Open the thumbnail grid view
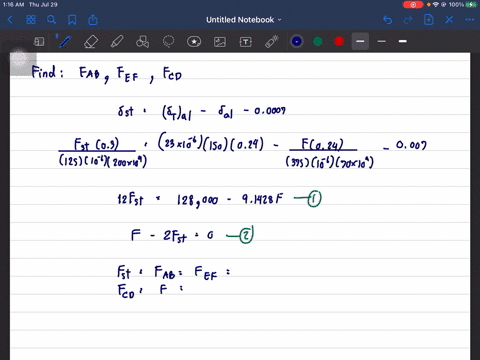480x360 pixels. click(x=31, y=20)
